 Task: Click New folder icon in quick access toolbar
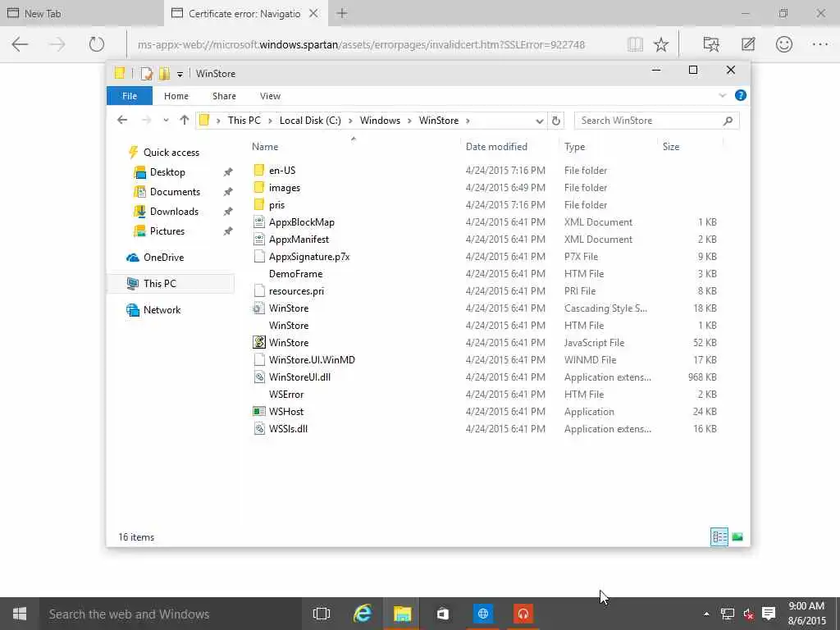coord(164,73)
